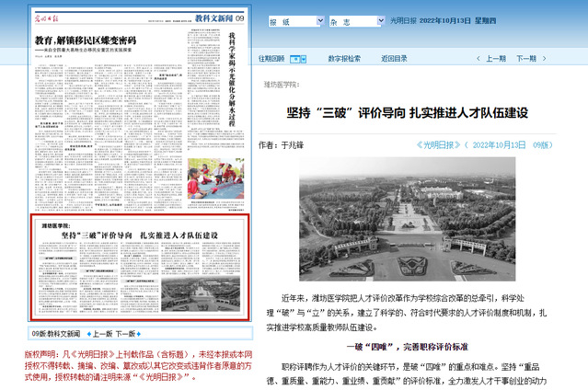Go to 下一篇 next article link

point(526,58)
